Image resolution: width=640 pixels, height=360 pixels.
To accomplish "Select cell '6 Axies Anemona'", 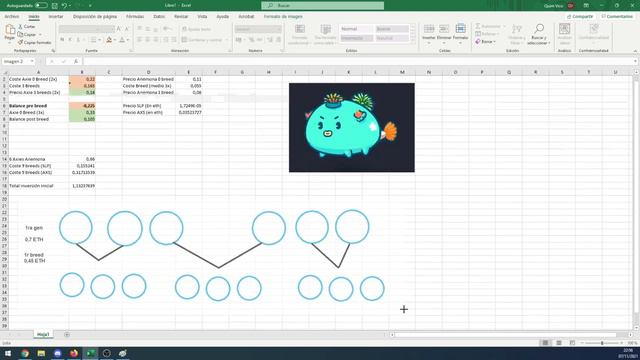I will coord(38,159).
